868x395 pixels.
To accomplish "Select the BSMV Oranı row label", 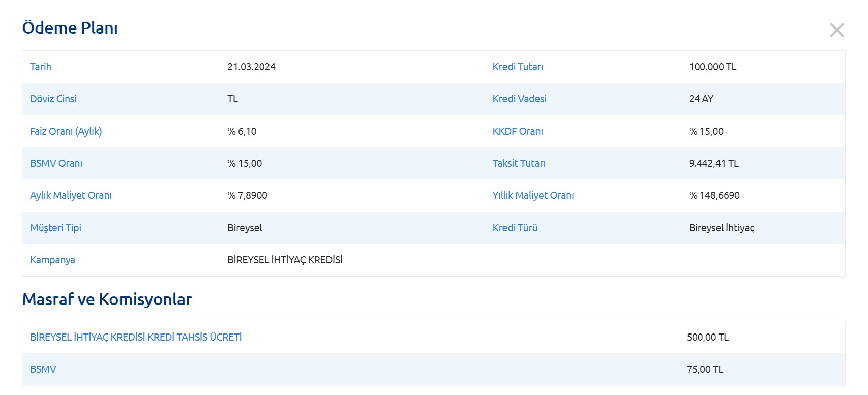I will (x=56, y=163).
